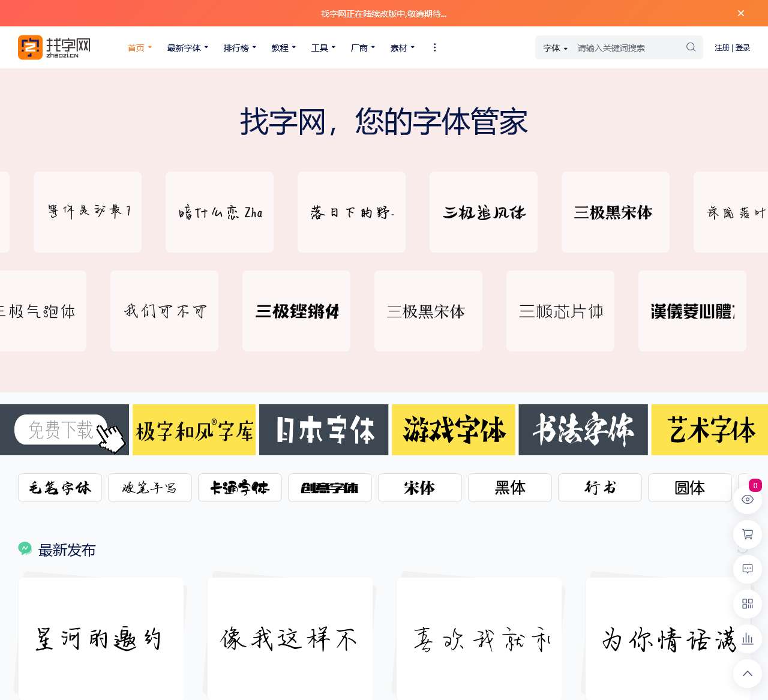
Task: Focus the keyword search input field
Action: [628, 48]
